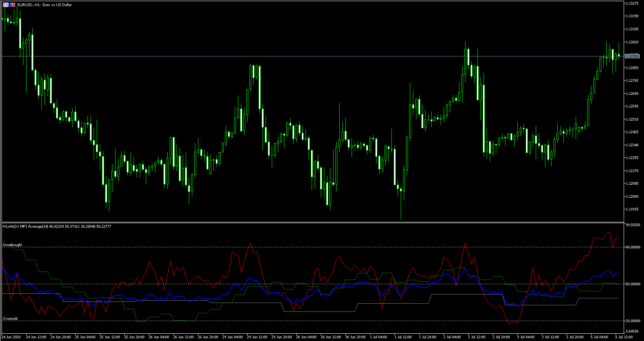Click the "24 Jun 2020" date on time axis
This screenshot has width=644, height=341.
pos(11,337)
